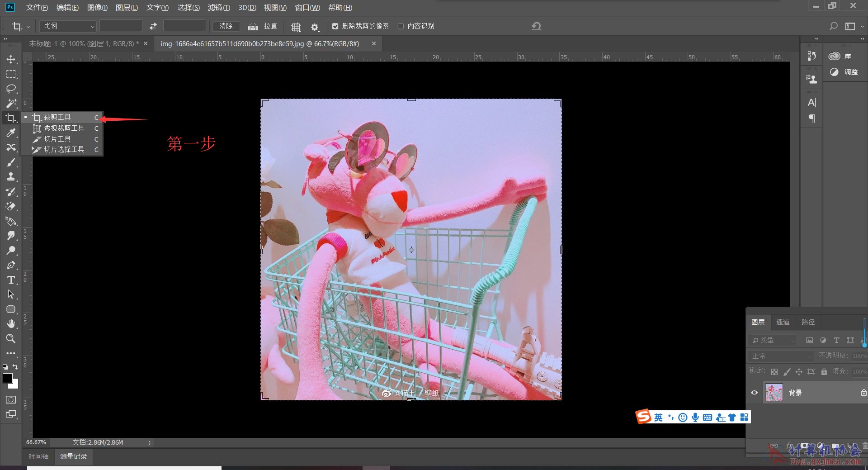This screenshot has width=868, height=470.
Task: Click the screen mode icon
Action: click(11, 414)
